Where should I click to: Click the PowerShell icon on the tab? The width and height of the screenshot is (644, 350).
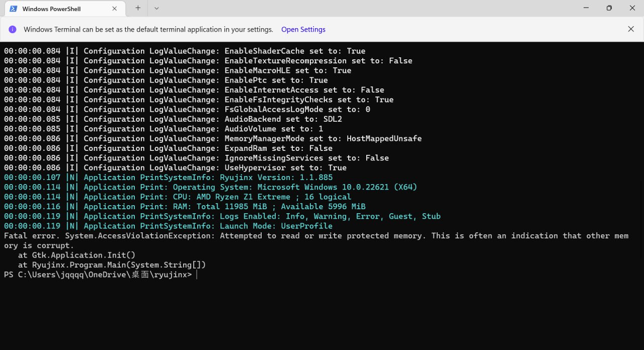(x=13, y=9)
